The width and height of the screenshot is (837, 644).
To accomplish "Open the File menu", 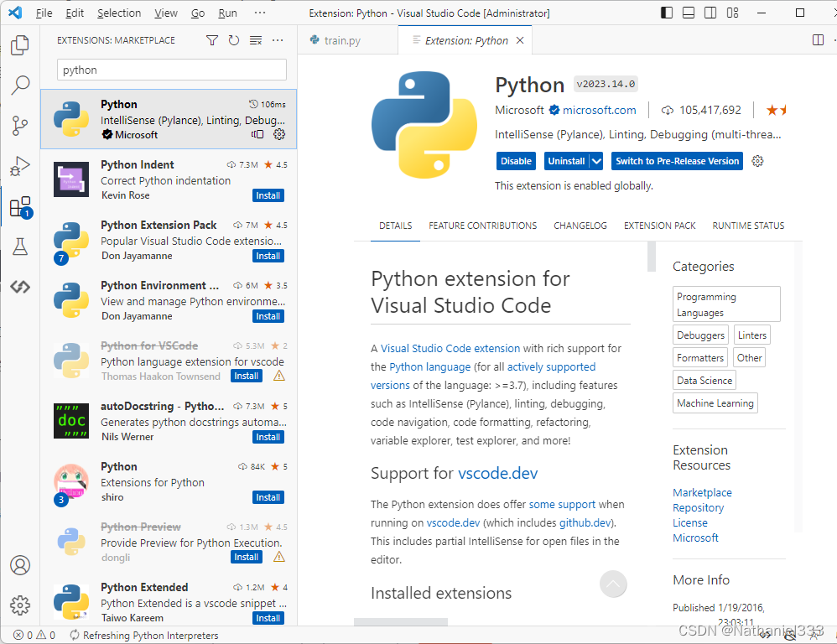I will click(x=44, y=13).
